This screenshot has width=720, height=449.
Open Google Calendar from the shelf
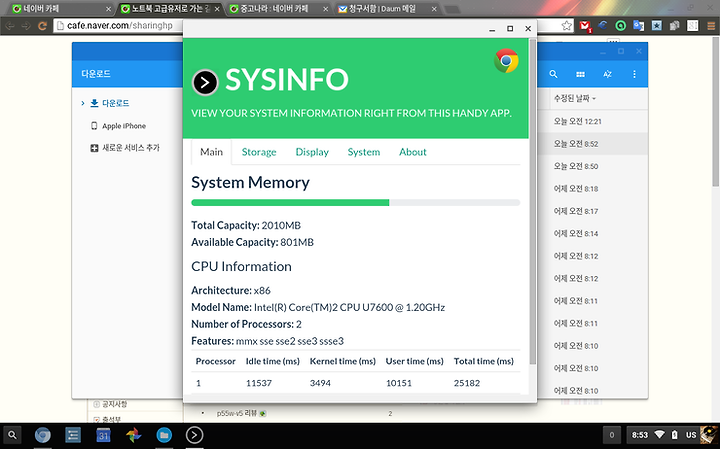click(103, 435)
